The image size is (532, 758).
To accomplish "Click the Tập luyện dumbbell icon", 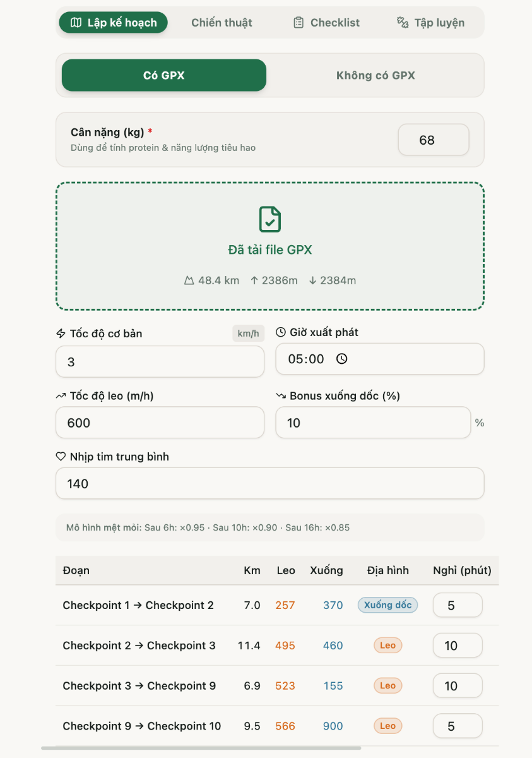I will click(x=403, y=23).
